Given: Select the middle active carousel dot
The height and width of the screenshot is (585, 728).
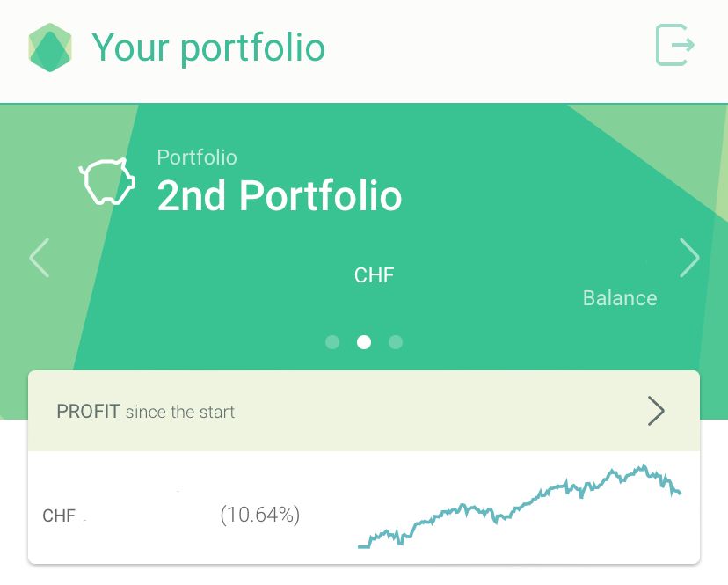Looking at the screenshot, I should coord(364,342).
